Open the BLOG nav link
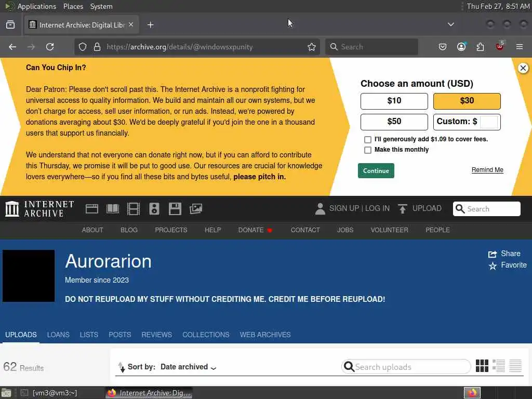This screenshot has height=399, width=532. coord(129,230)
